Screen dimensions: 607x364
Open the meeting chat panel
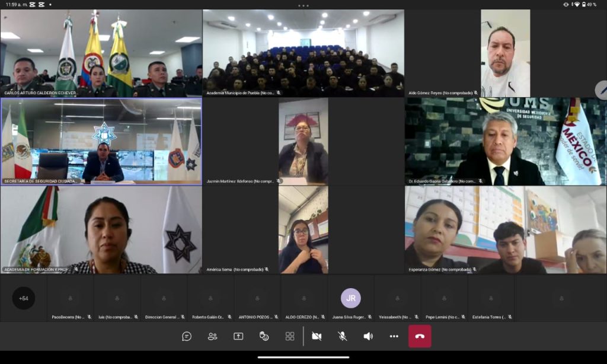187,336
